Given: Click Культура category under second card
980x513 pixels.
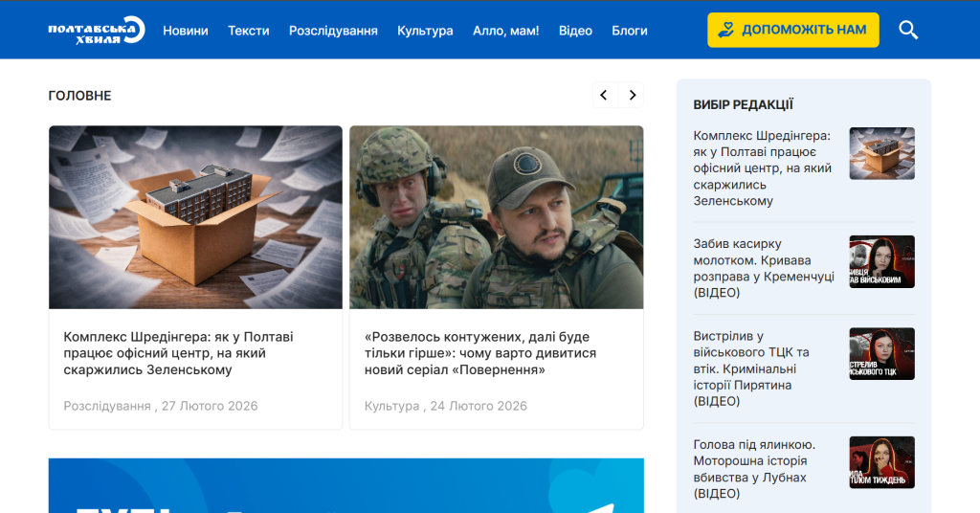Looking at the screenshot, I should [x=391, y=406].
